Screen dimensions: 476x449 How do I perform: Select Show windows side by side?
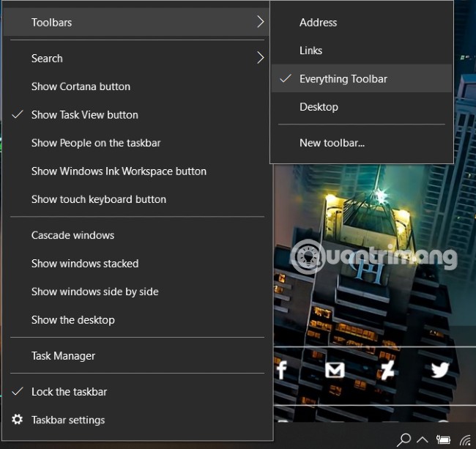coord(94,292)
